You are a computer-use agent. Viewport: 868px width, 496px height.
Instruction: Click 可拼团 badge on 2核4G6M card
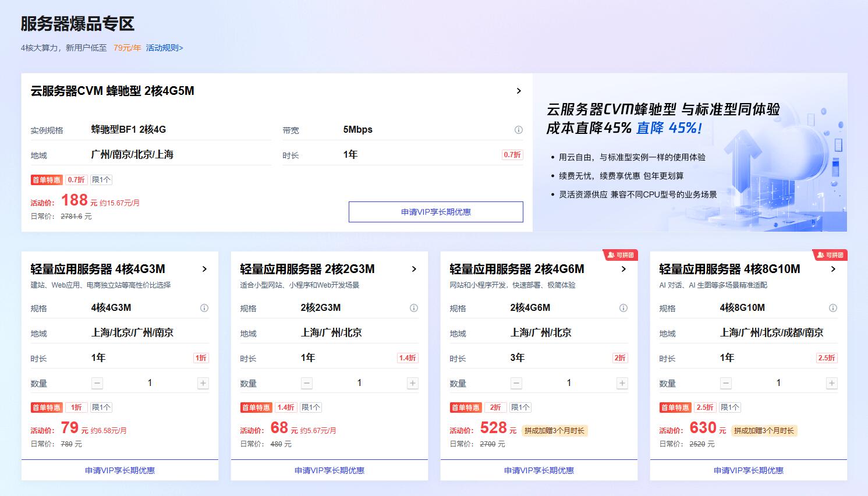pyautogui.click(x=621, y=255)
